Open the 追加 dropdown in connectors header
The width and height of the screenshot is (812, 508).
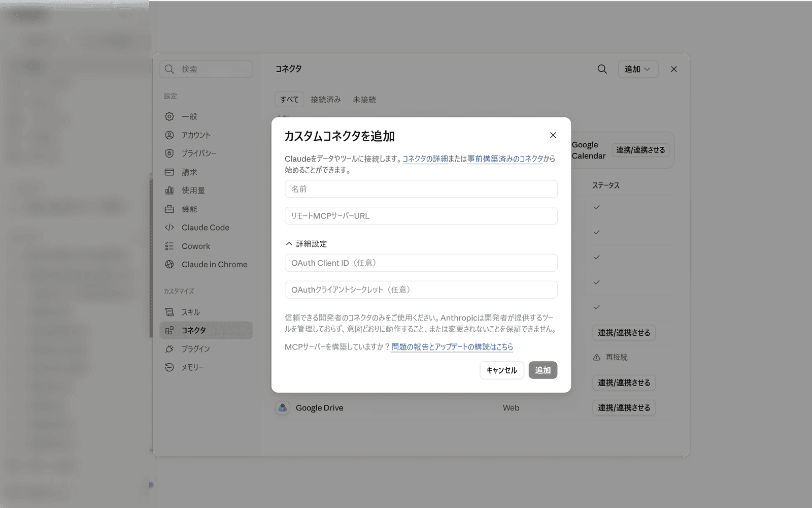638,69
